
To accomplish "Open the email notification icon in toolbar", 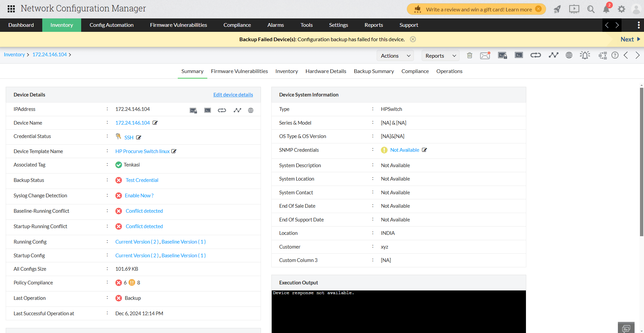I will coord(485,55).
